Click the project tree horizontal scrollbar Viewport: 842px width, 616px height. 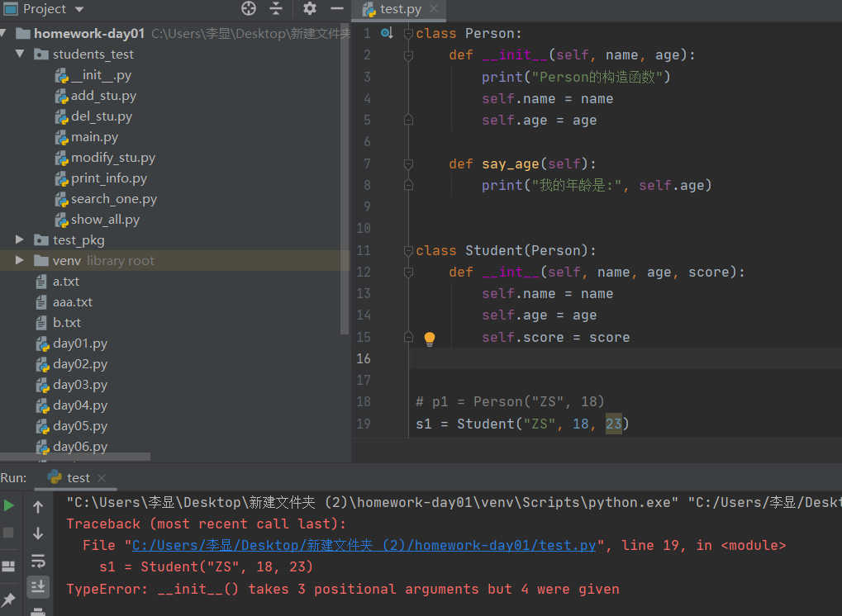click(75, 457)
